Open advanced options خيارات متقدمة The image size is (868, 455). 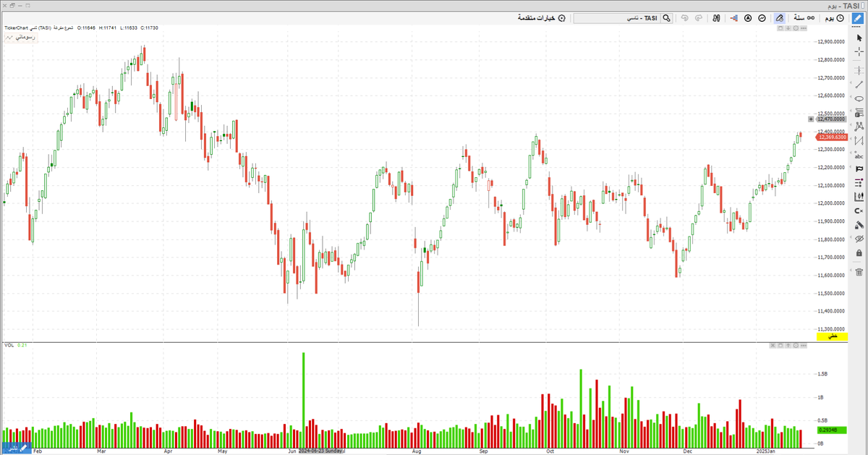coord(541,18)
